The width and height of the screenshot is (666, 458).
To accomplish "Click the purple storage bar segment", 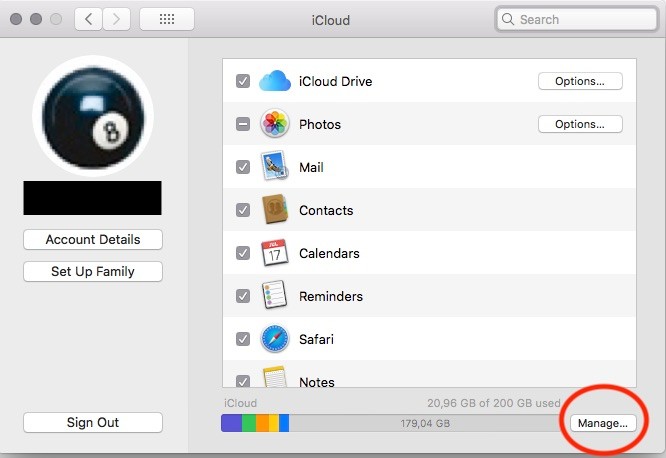I will (x=231, y=423).
